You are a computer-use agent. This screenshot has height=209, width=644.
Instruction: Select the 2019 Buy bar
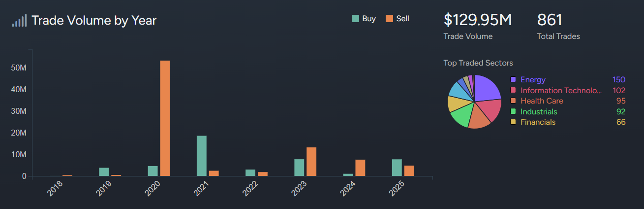(x=104, y=172)
